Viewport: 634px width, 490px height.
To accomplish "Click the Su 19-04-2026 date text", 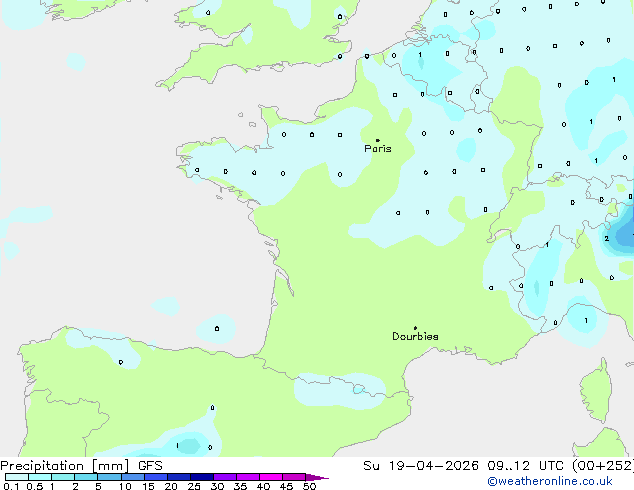I will tap(421, 466).
